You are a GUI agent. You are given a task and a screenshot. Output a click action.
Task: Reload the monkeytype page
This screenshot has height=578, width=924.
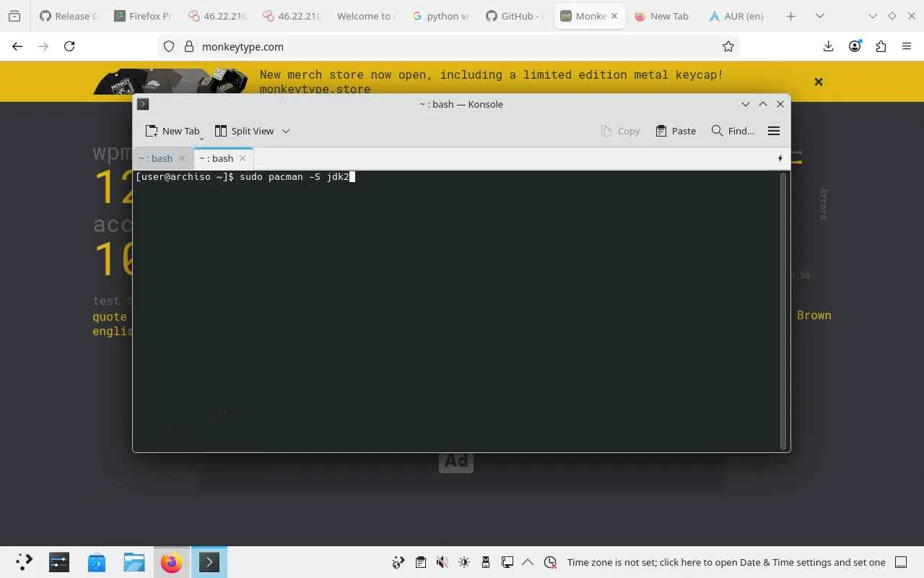pyautogui.click(x=69, y=46)
